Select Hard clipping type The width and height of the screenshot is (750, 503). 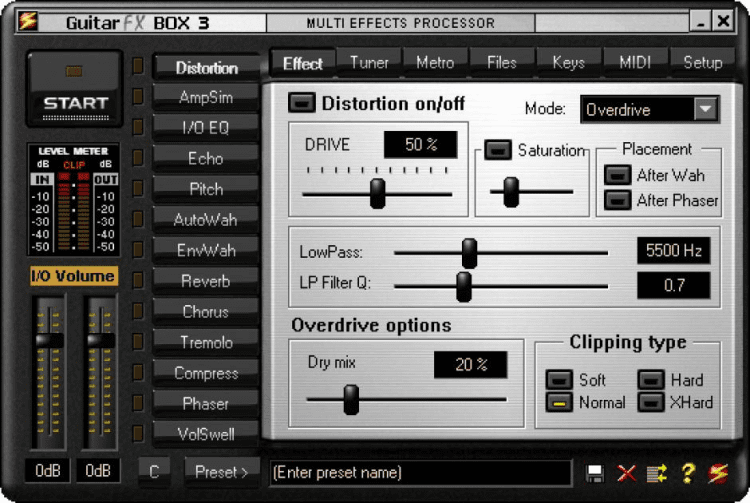(651, 380)
